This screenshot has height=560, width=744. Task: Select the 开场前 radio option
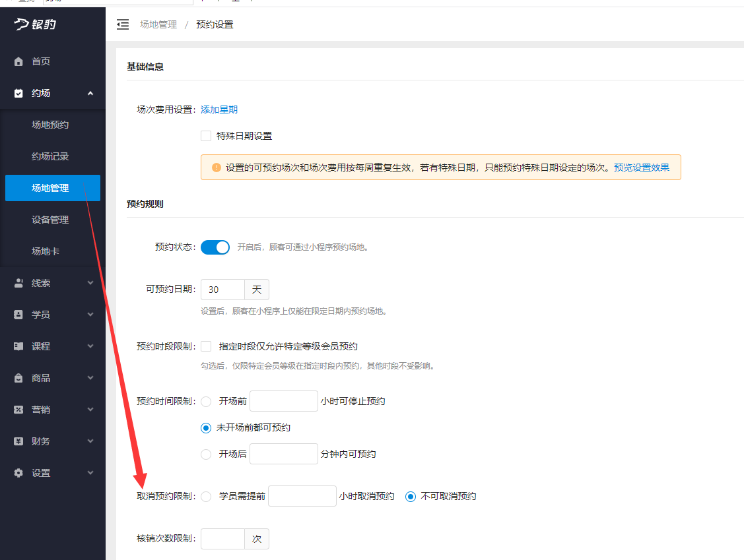pos(205,401)
